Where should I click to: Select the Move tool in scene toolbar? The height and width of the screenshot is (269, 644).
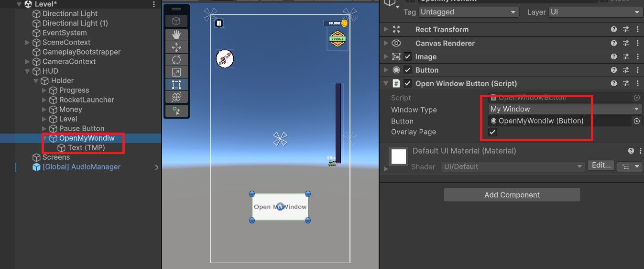coord(176,47)
